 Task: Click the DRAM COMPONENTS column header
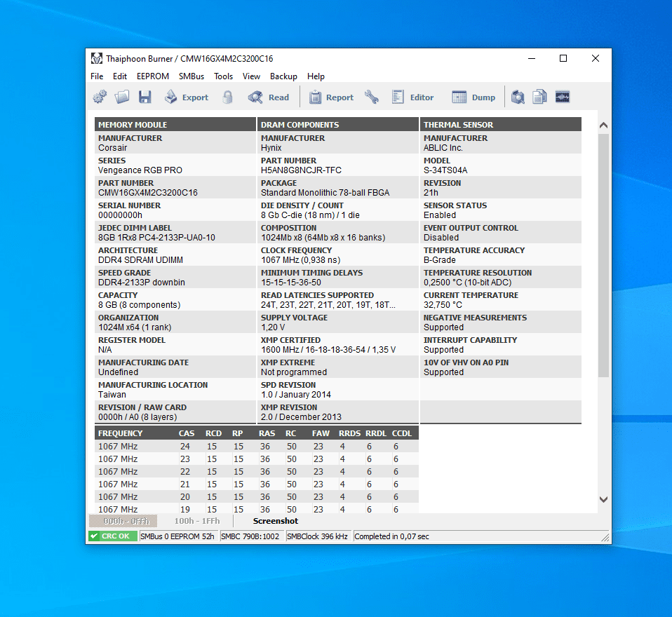pyautogui.click(x=337, y=125)
